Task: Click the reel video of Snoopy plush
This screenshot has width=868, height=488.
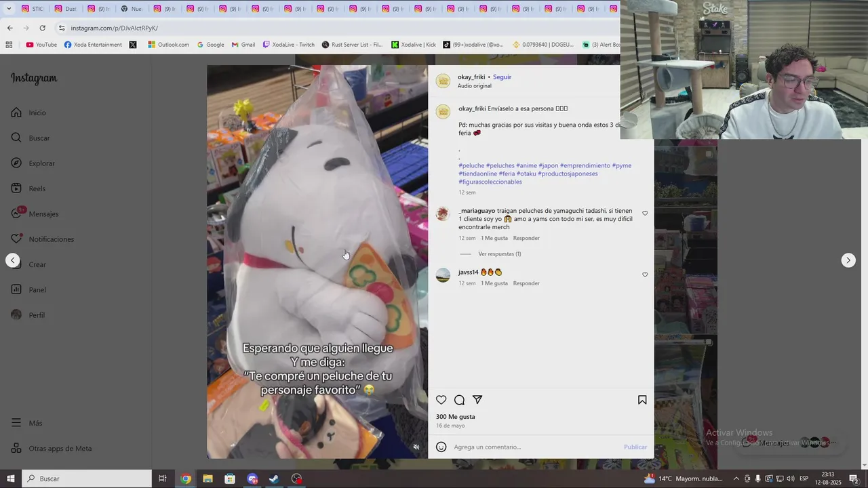Action: [x=317, y=262]
